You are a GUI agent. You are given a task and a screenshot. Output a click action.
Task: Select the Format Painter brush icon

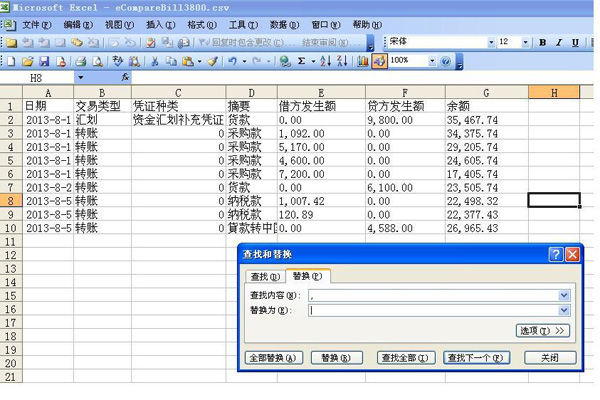[212, 61]
